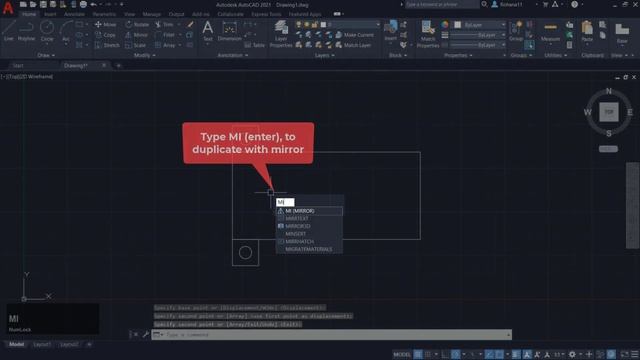Viewport: 640px width, 360px height.
Task: Click the command line input field
Action: (331, 335)
